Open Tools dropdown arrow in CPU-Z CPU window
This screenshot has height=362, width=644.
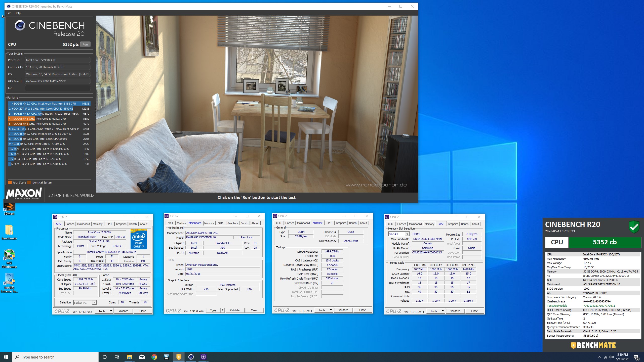[x=111, y=311]
